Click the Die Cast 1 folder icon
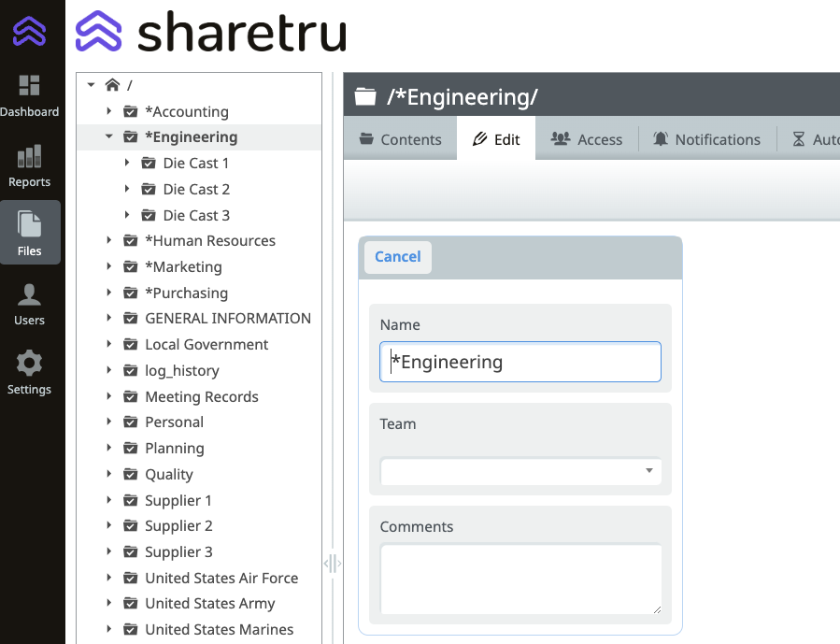 (149, 163)
